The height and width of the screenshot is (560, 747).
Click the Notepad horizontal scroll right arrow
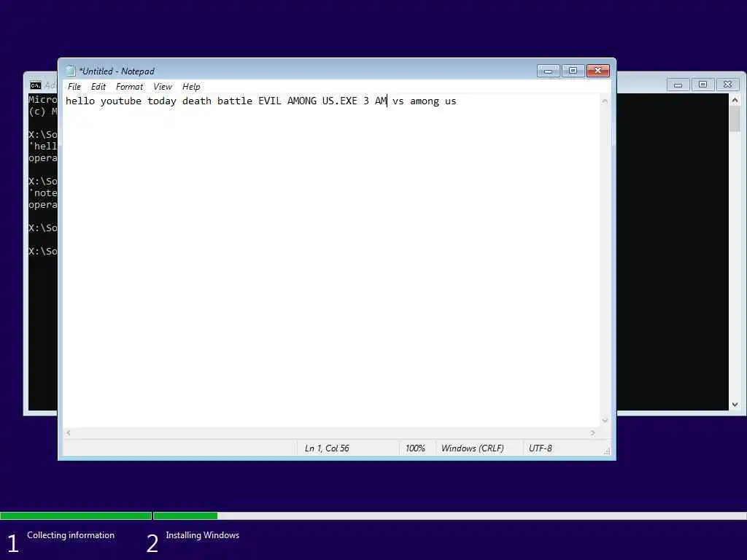(592, 433)
